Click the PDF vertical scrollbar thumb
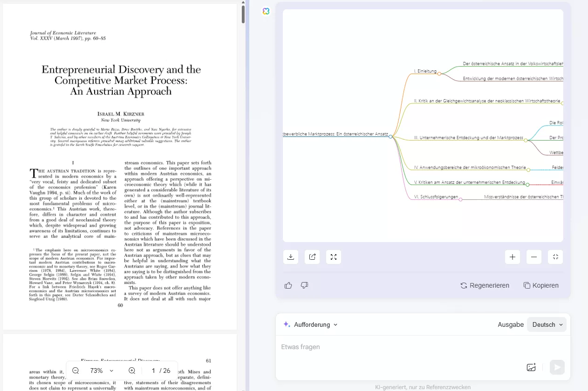 243,13
